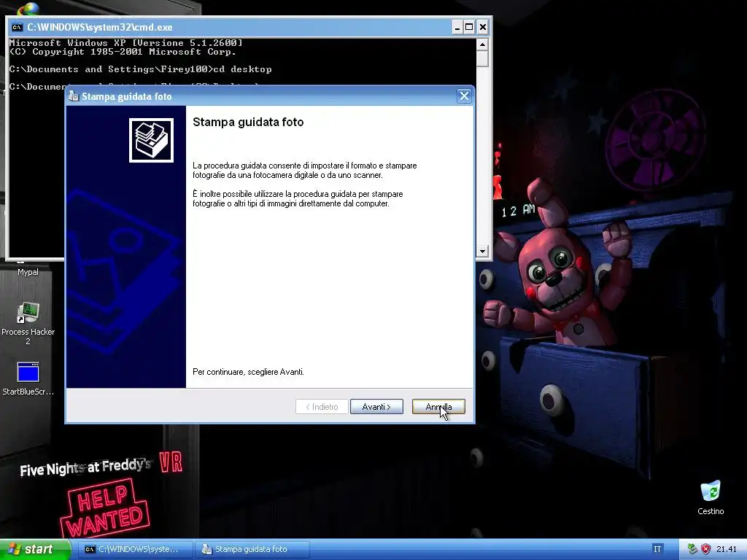Viewport: 747px width, 560px height.
Task: Click the 'Stampa guidata foto' wizard heading
Action: (248, 122)
